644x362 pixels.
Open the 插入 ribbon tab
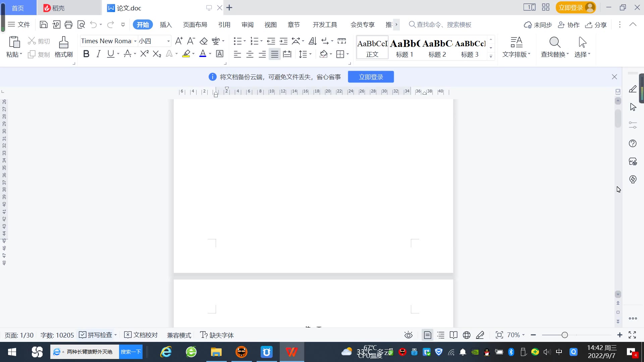(x=166, y=25)
